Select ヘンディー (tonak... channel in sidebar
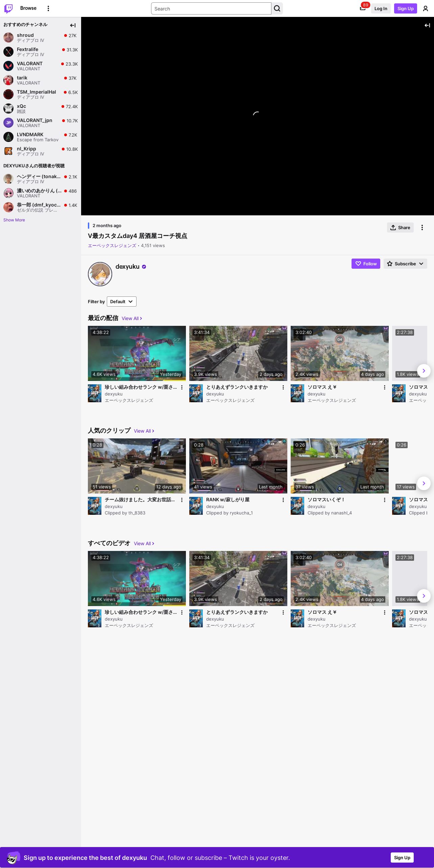 click(x=41, y=179)
